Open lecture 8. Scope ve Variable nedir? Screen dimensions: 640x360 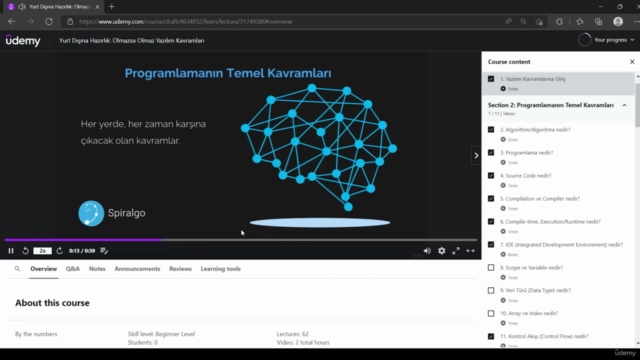(x=531, y=268)
